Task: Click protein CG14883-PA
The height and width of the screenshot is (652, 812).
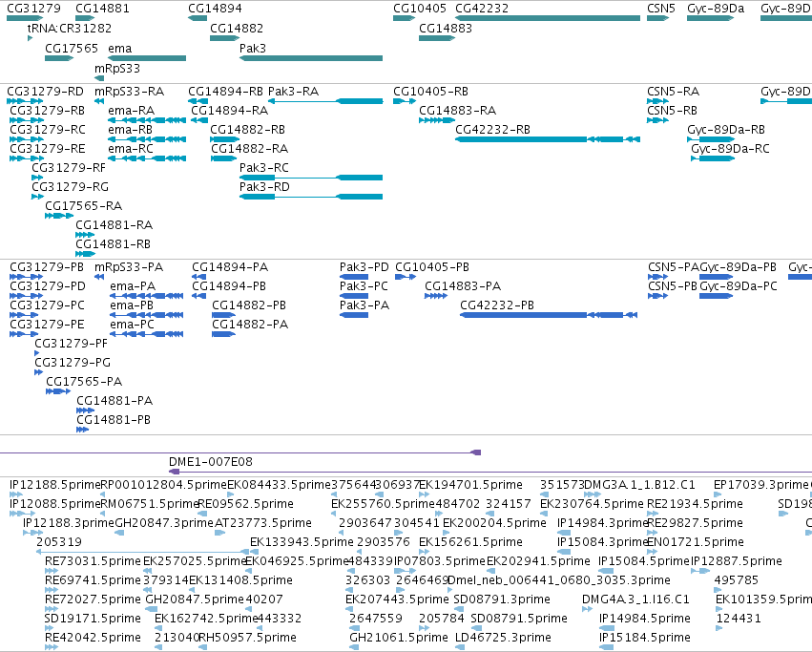Action: 463,286
